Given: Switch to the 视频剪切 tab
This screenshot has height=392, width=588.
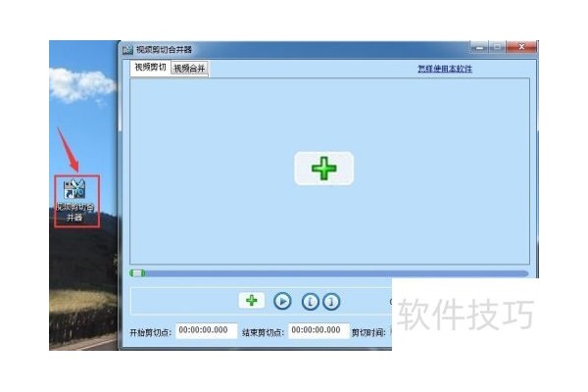Looking at the screenshot, I should pos(150,68).
